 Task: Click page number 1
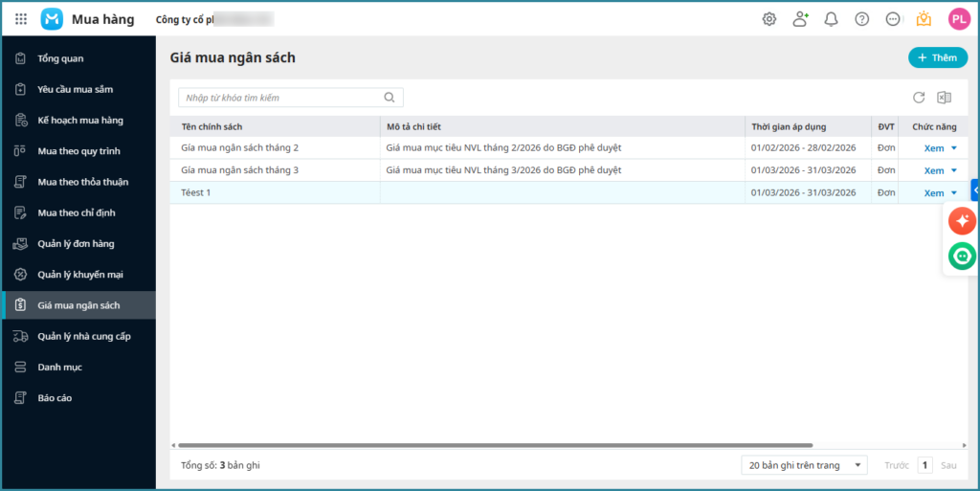pos(925,465)
